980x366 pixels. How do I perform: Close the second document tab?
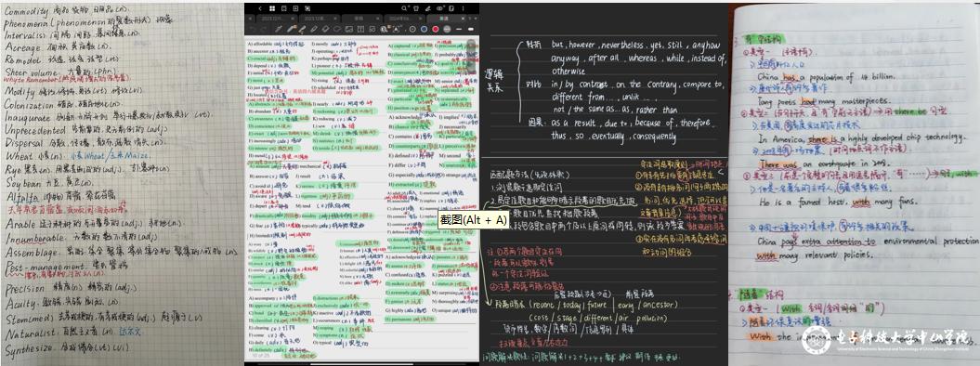pyautogui.click(x=335, y=19)
